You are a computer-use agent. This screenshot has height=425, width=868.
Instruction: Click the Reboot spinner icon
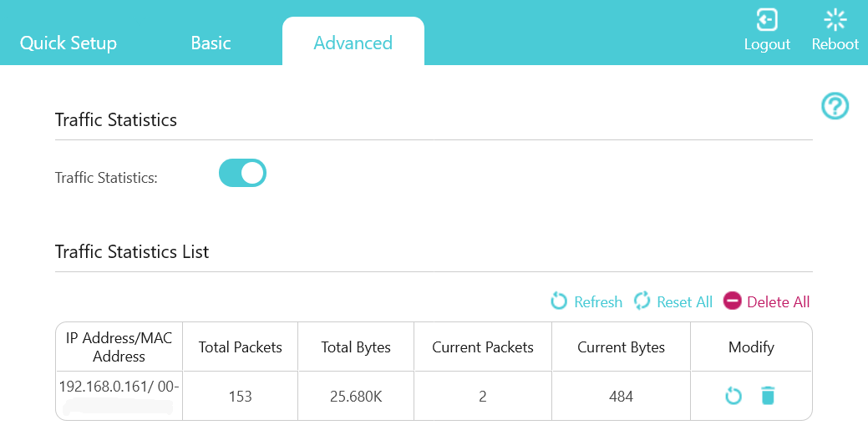[x=835, y=19]
